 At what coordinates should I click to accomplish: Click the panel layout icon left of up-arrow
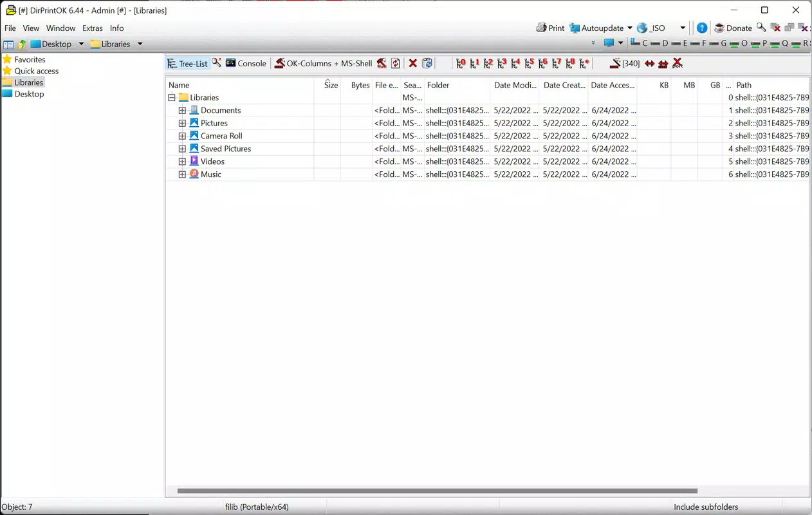8,44
